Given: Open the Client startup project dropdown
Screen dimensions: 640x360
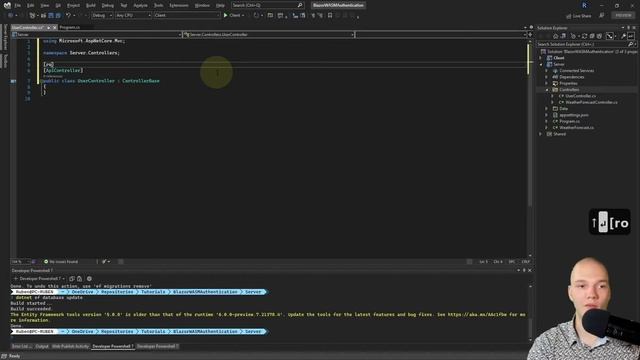Looking at the screenshot, I should (x=187, y=16).
